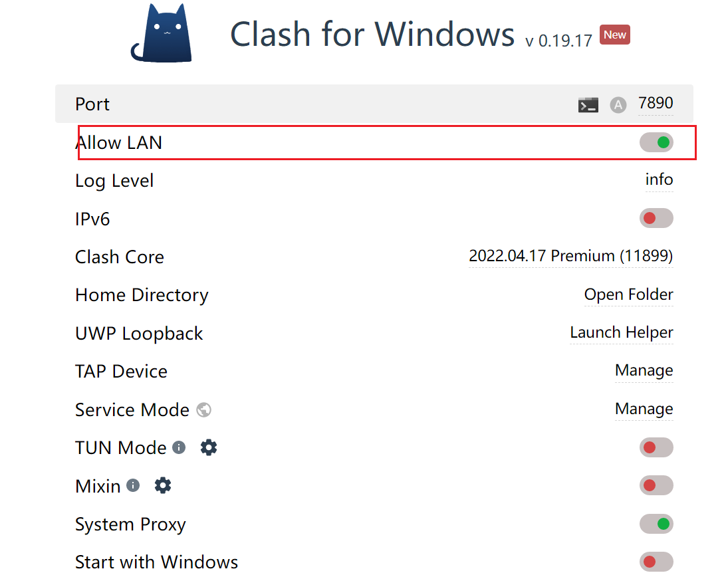Click the Start with Windows label

click(x=156, y=562)
